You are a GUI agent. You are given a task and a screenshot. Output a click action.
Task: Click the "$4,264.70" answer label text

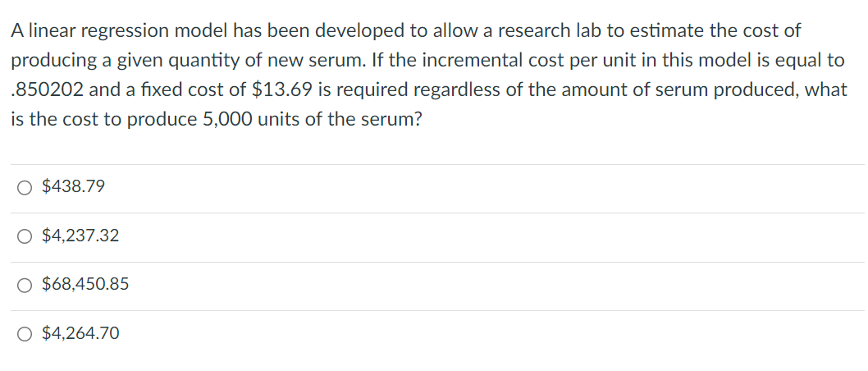[80, 333]
